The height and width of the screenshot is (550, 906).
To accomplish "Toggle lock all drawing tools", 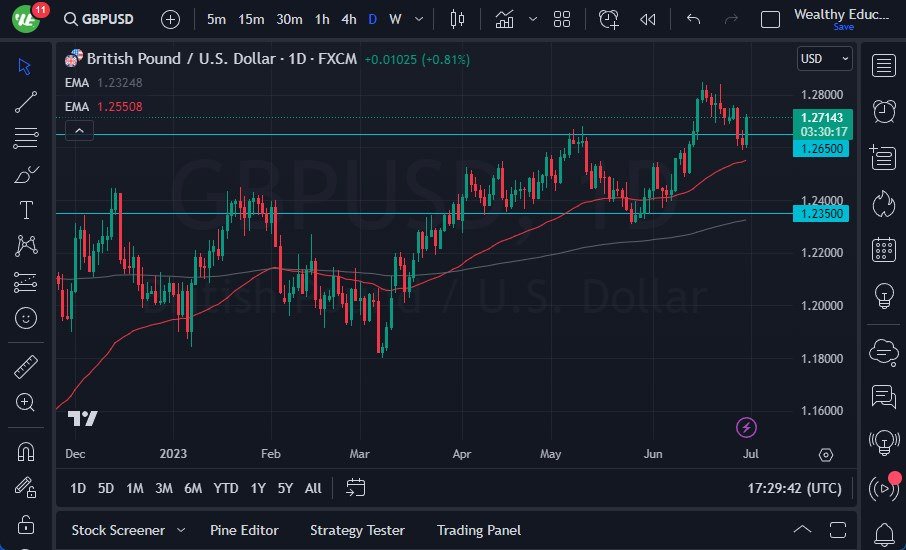I will tap(26, 524).
